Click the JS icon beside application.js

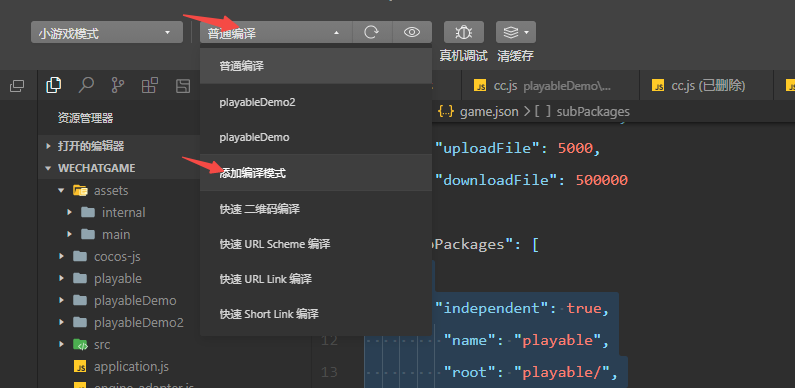[x=80, y=366]
